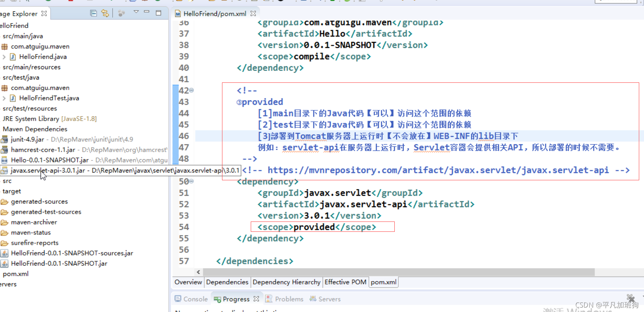
Task: Open the Servers view tab
Action: [325, 299]
